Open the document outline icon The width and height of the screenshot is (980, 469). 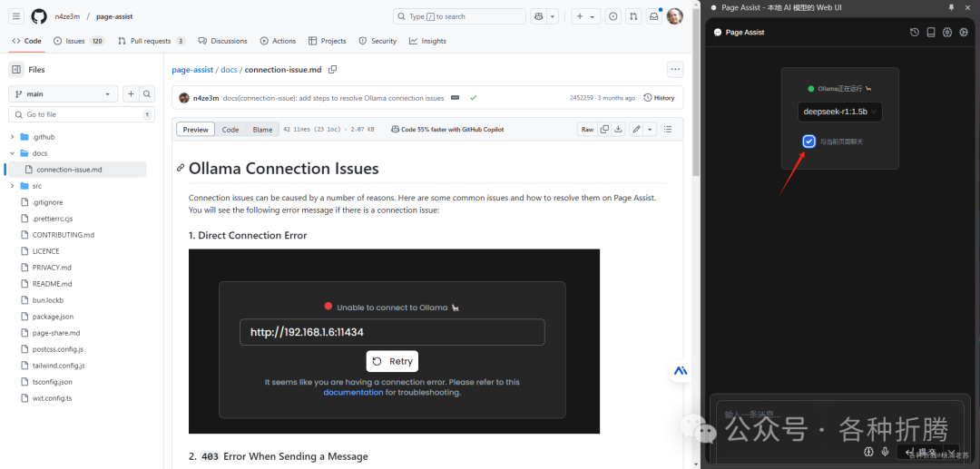(x=668, y=130)
